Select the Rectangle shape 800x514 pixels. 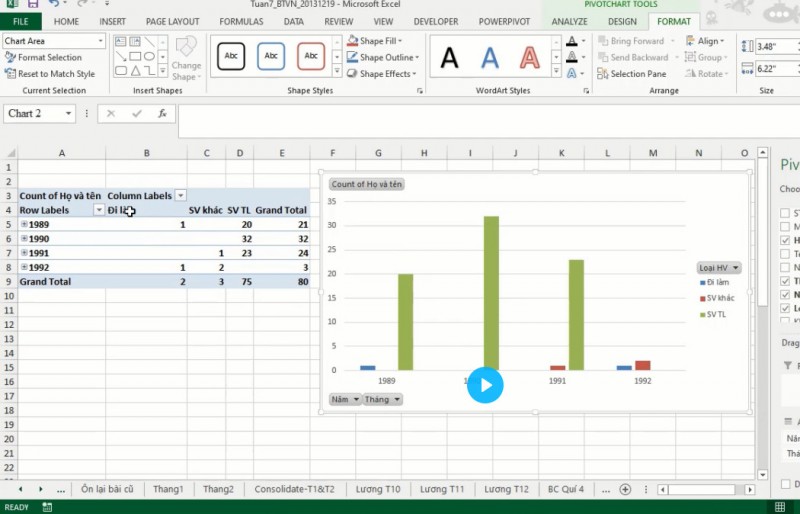pyautogui.click(x=135, y=56)
